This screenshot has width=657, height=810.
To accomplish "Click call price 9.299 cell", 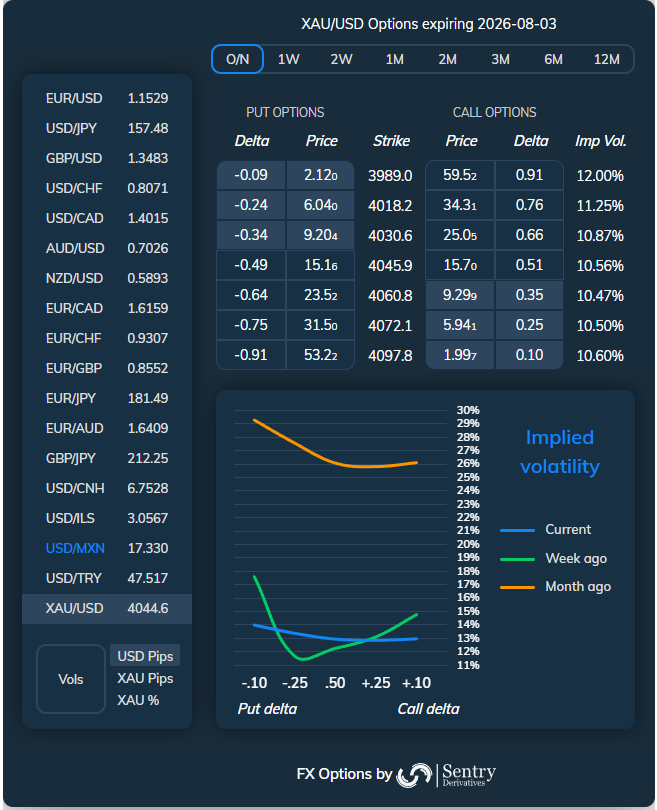I will click(460, 295).
